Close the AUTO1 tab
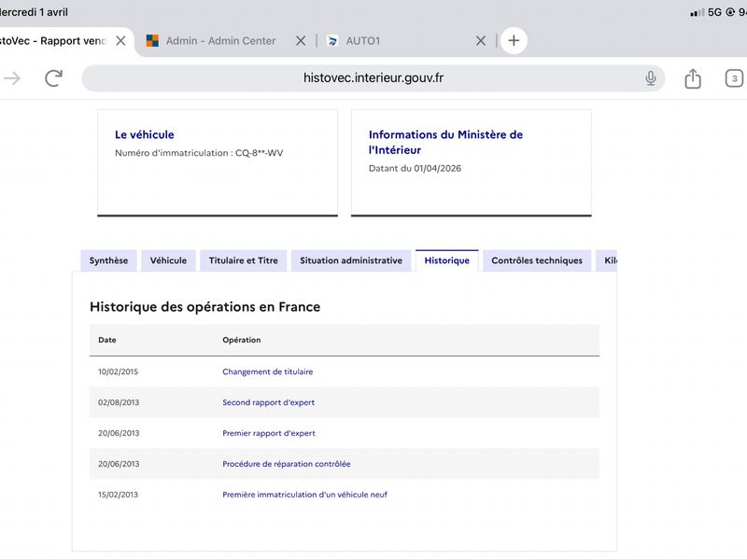 tap(481, 41)
